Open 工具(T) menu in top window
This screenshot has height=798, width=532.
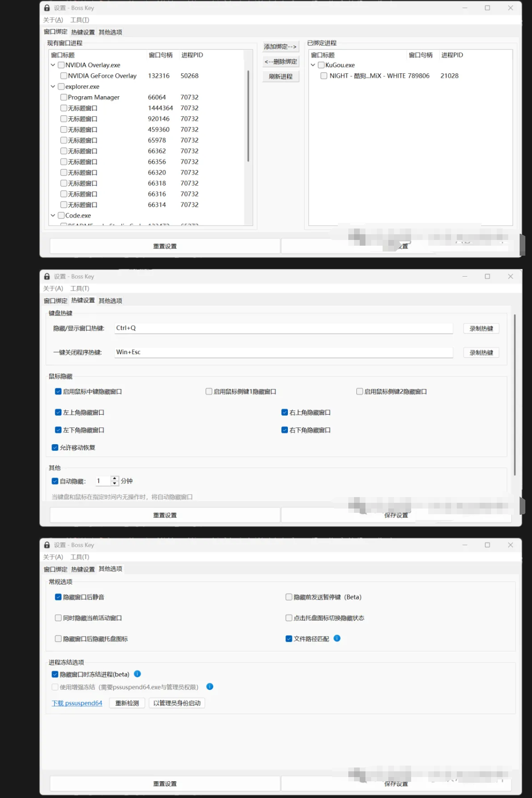[79, 20]
